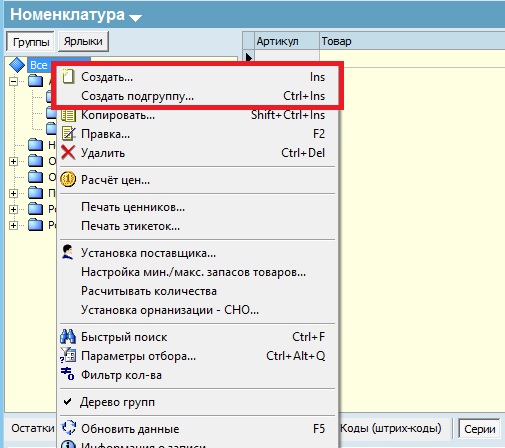The image size is (505, 448).
Task: Switch to the Остатки bottom tab
Action: click(32, 428)
